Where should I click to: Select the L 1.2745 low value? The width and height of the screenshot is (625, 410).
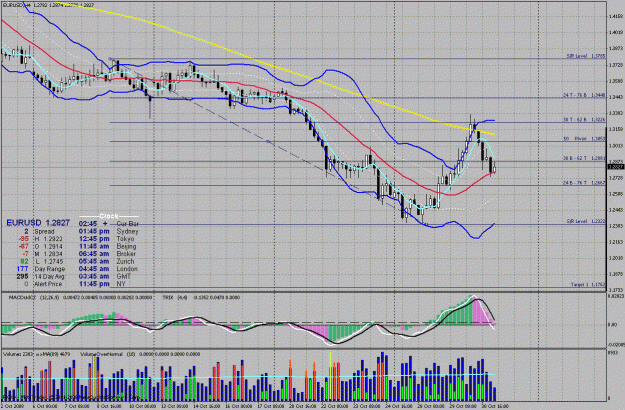click(49, 261)
